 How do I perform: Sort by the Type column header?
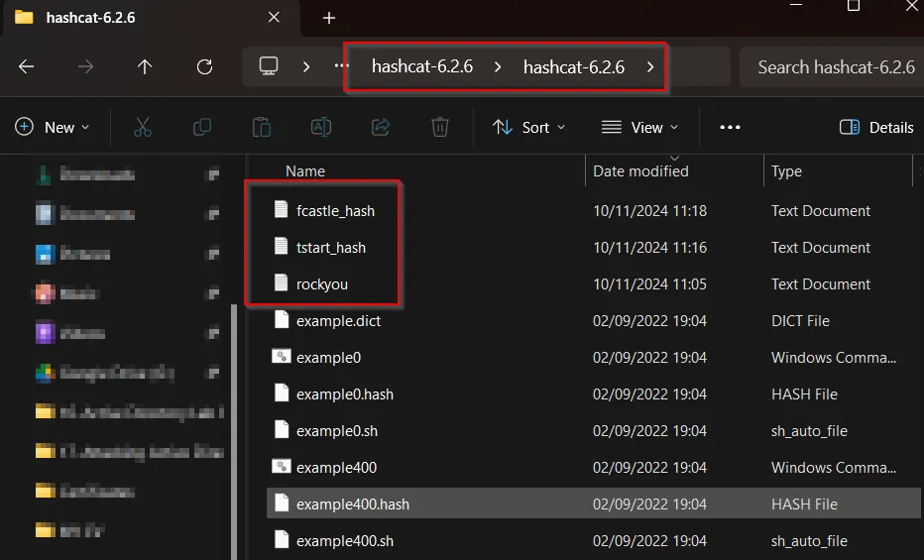786,171
